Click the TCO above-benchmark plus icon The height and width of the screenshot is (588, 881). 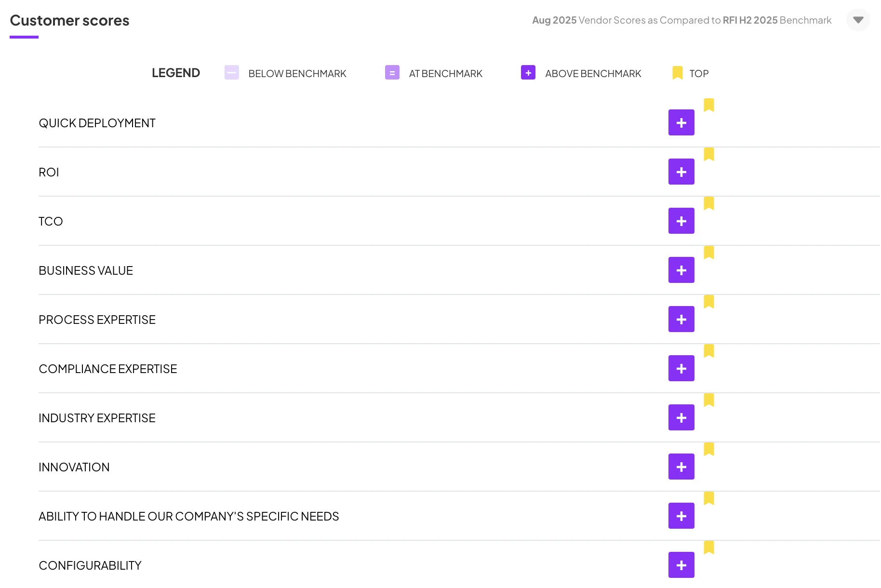pos(681,221)
